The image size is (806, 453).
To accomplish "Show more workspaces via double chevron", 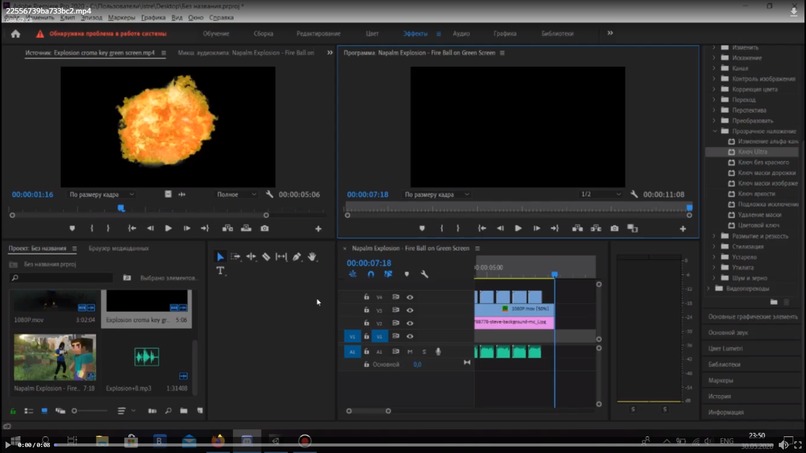I will tap(610, 33).
